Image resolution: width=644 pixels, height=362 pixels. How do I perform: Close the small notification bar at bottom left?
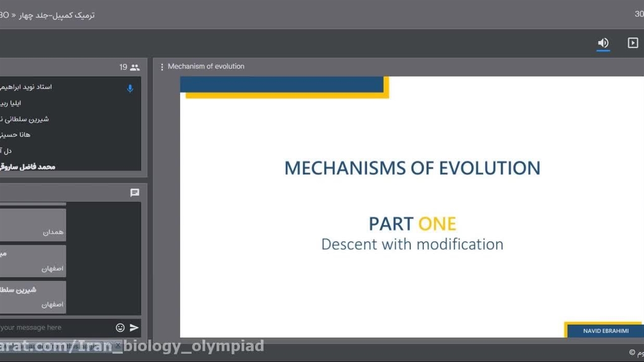tap(118, 345)
